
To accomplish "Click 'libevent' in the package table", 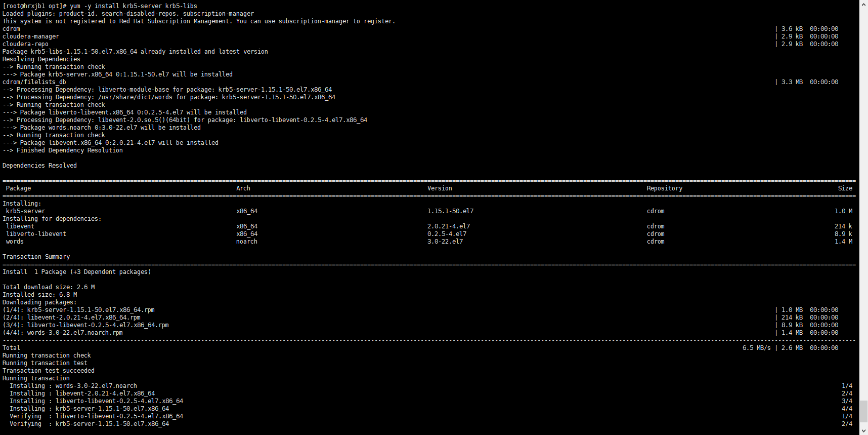I will 20,226.
